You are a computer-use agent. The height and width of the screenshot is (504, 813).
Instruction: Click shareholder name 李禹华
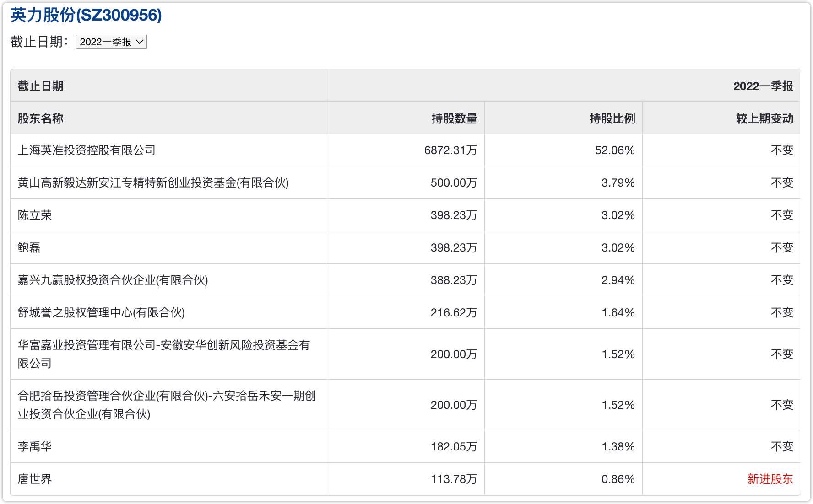coord(35,446)
